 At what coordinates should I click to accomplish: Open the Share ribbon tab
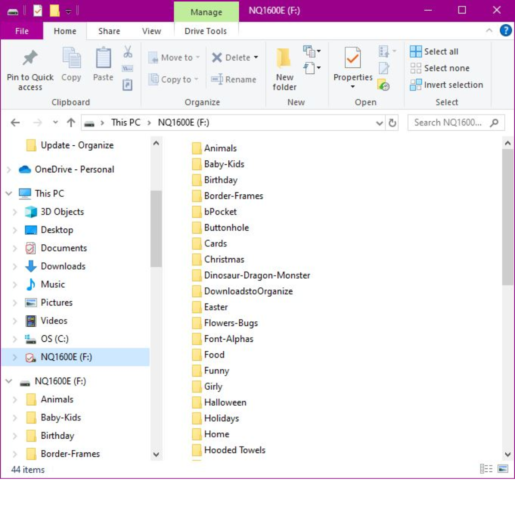point(109,31)
